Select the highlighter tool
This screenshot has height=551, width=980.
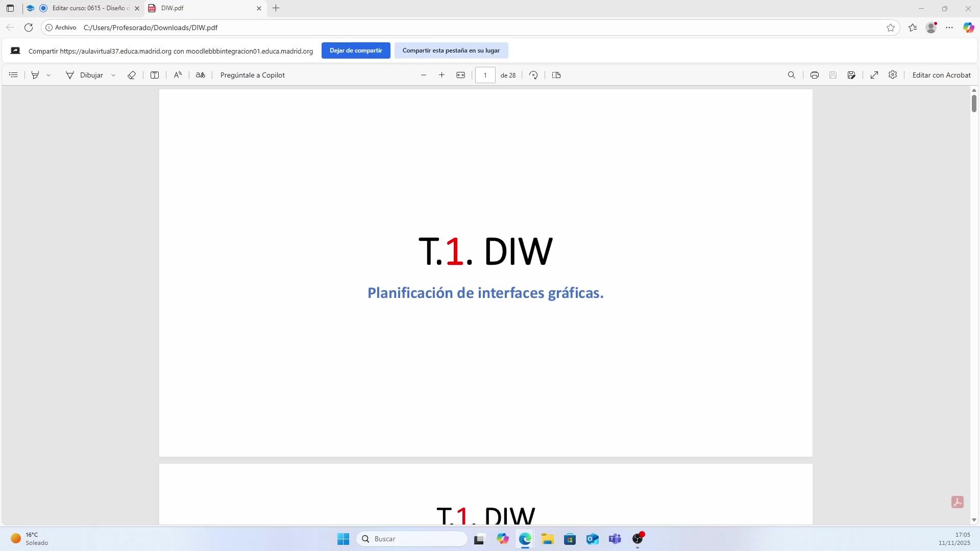tap(35, 75)
